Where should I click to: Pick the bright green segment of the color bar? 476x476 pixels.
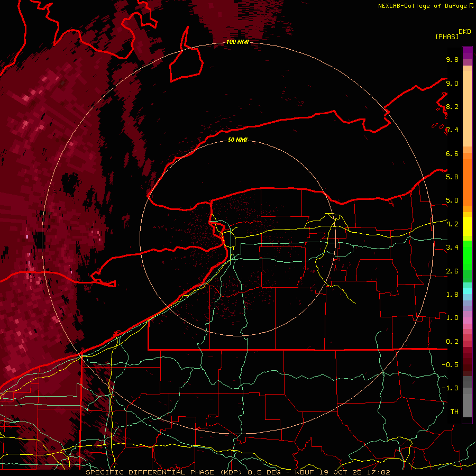pyautogui.click(x=467, y=254)
